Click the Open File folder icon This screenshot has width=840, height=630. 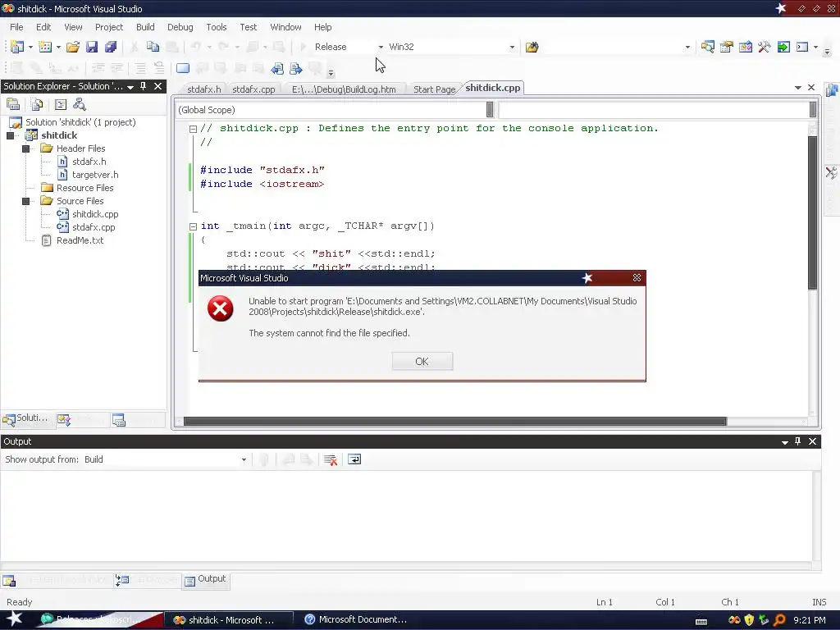point(73,47)
